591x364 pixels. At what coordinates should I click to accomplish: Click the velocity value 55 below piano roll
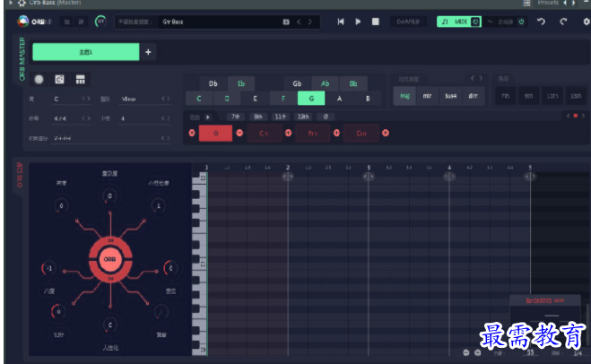click(530, 352)
